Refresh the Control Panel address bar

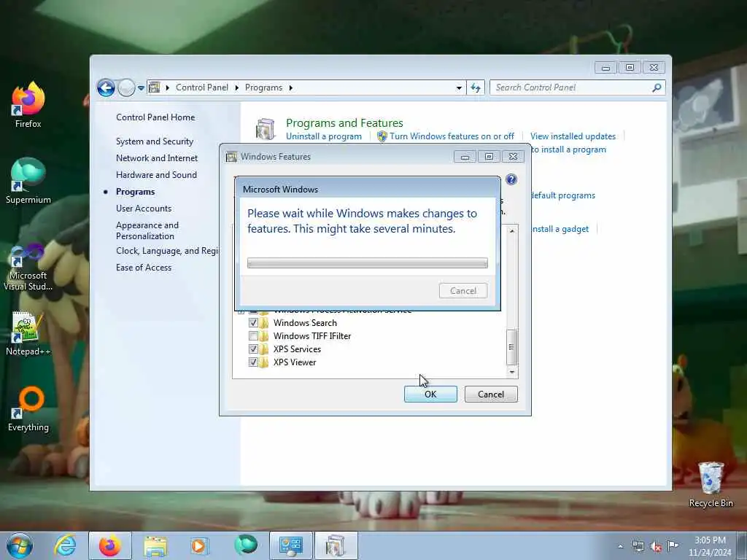pyautogui.click(x=476, y=87)
